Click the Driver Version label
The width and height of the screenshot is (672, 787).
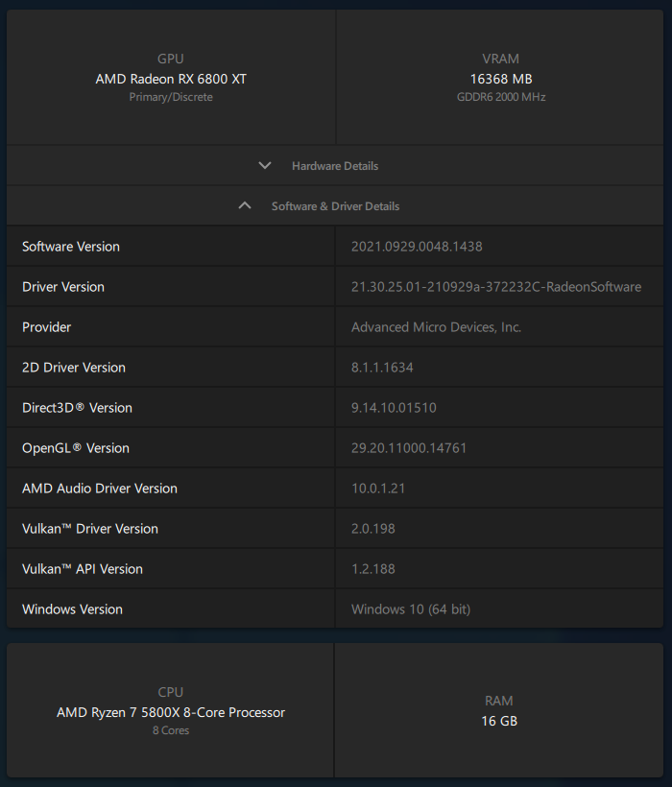(x=63, y=287)
